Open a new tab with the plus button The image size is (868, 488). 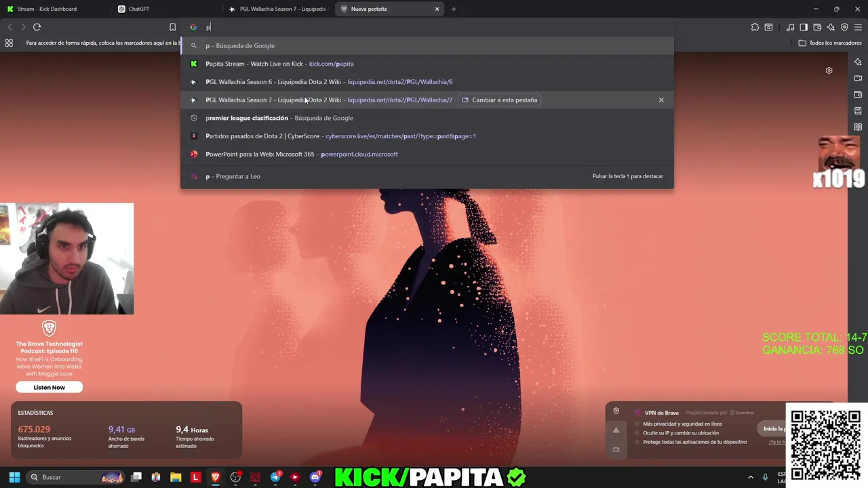pyautogui.click(x=454, y=9)
